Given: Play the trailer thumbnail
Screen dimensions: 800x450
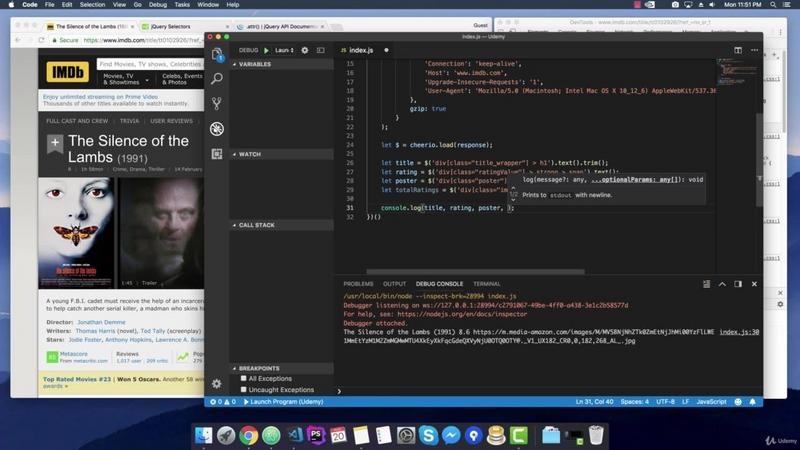Looking at the screenshot, I should pyautogui.click(x=161, y=233).
